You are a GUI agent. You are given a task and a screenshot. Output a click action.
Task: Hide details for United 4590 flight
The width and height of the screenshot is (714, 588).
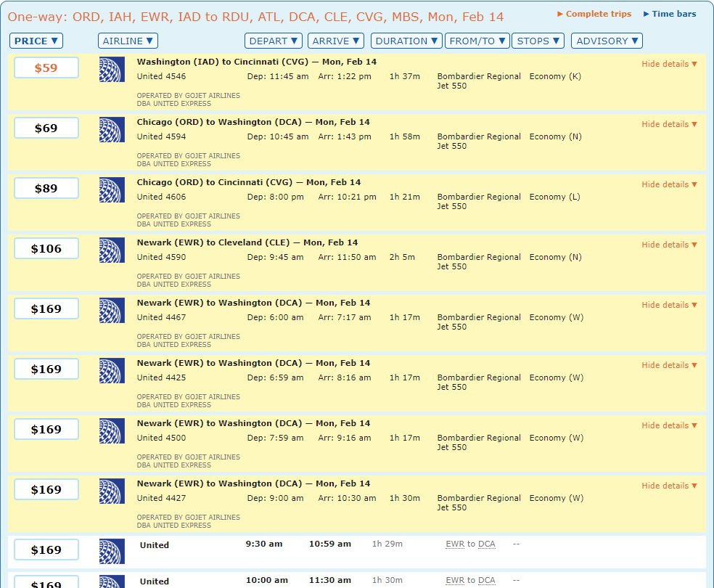point(669,245)
